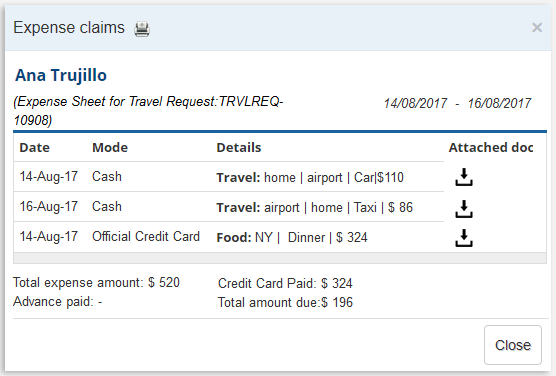The image size is (556, 376).
Task: Click the Expense claims dialog title
Action: coord(69,28)
